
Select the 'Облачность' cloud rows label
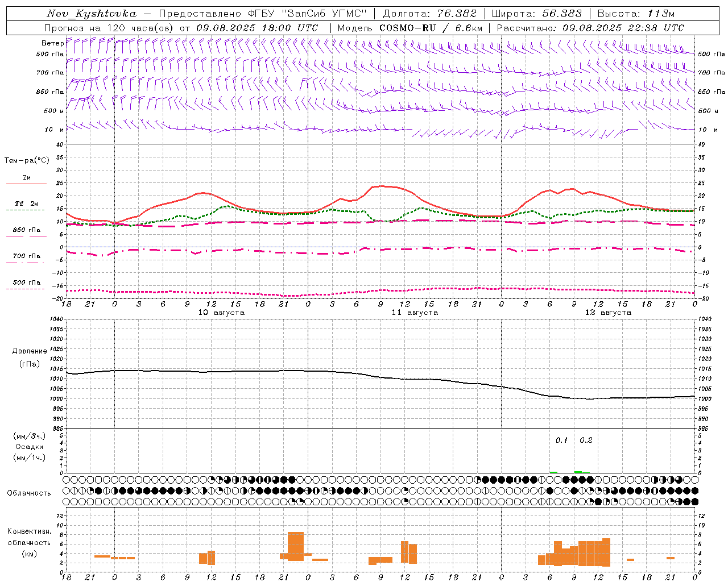coord(29,493)
